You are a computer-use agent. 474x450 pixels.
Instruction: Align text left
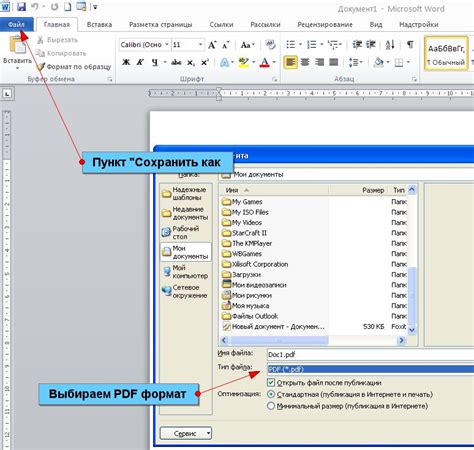click(291, 62)
